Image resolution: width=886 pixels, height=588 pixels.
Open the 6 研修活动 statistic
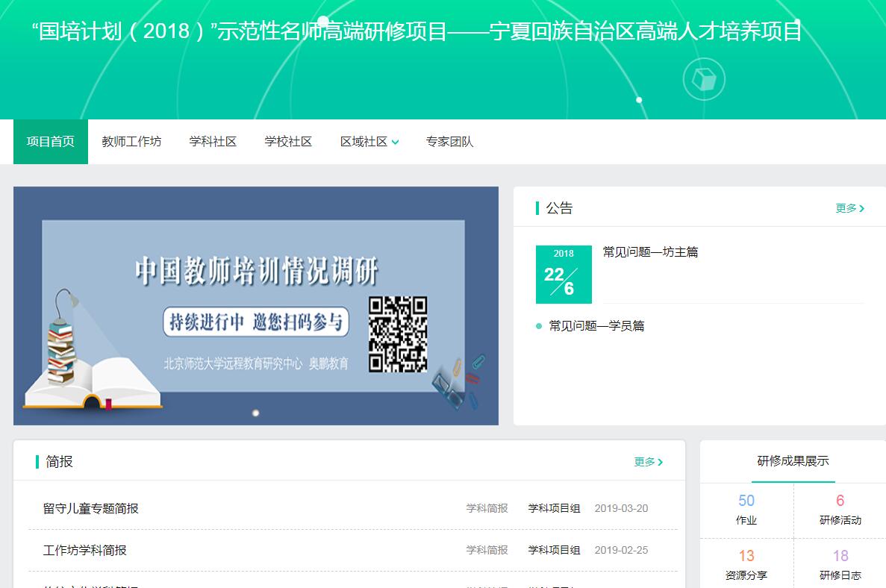coord(840,510)
